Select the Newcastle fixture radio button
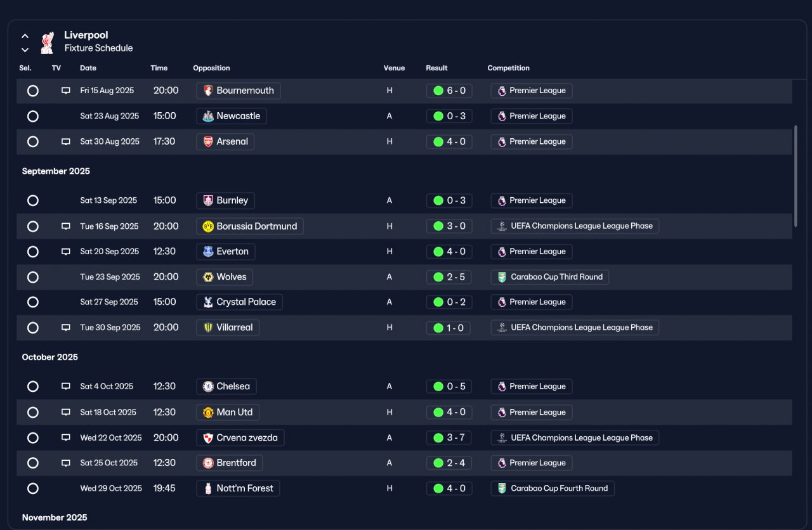Viewport: 812px width, 530px height. pyautogui.click(x=33, y=116)
